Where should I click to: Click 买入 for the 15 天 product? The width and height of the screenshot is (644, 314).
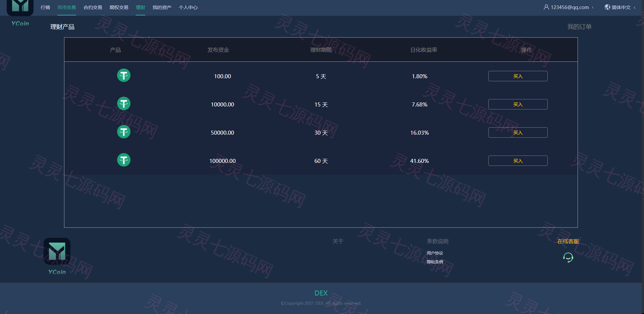pos(518,104)
